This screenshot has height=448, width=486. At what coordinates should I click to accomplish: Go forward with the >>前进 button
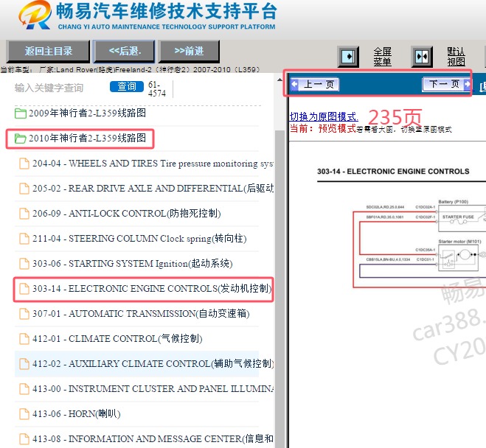189,51
